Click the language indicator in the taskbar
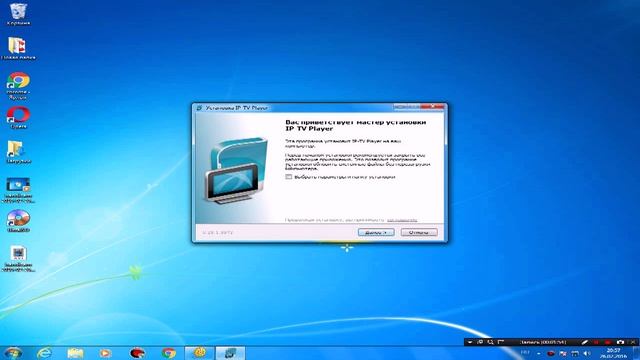Image resolution: width=640 pixels, height=360 pixels. 525,353
